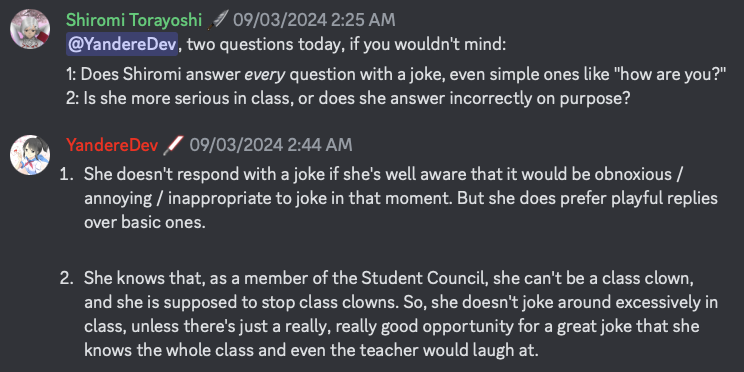This screenshot has height=372, width=744.
Task: Click the red blade role icon beside YandereDev
Action: 173,145
